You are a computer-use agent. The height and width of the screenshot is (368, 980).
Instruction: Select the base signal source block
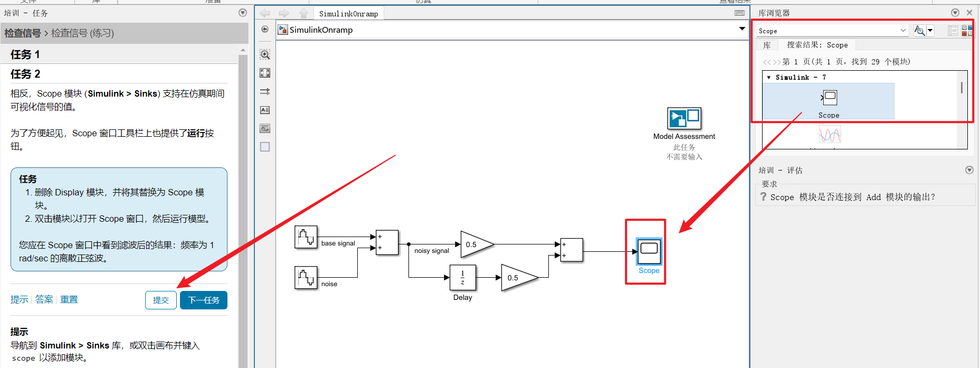(x=306, y=237)
